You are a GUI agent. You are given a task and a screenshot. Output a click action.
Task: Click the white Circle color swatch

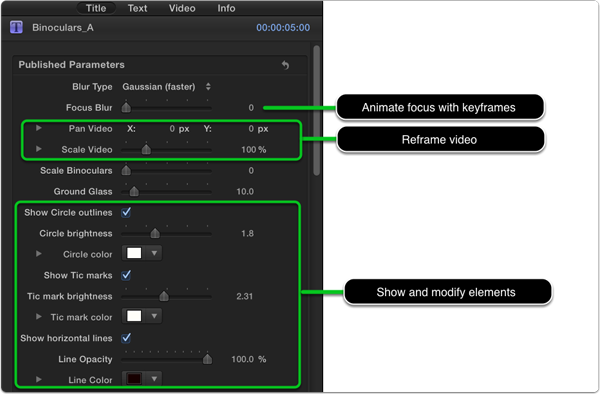(x=134, y=253)
